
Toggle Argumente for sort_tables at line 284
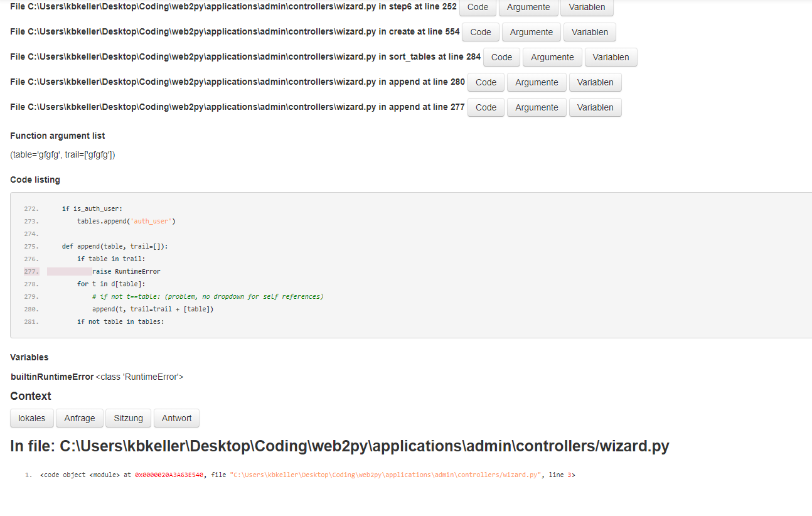tap(552, 56)
